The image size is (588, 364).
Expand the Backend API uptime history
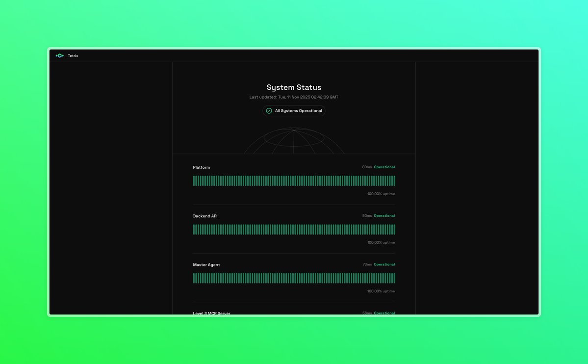294,229
